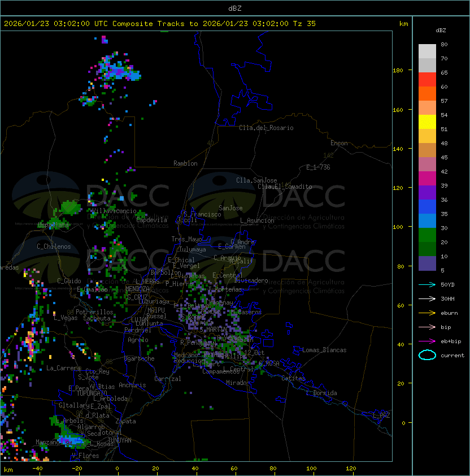Click the L_Dormida map label
470x476 pixels.
(x=321, y=393)
